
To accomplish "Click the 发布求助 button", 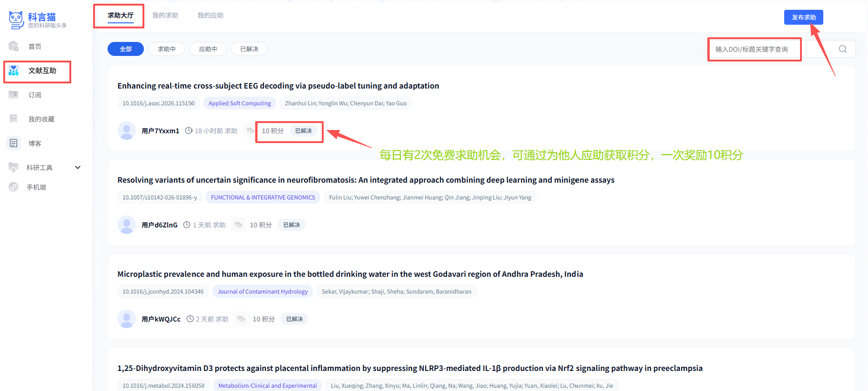I will coord(804,17).
